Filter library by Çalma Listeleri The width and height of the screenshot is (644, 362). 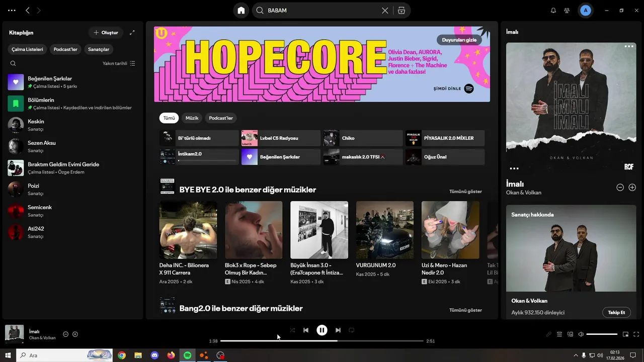tap(28, 49)
